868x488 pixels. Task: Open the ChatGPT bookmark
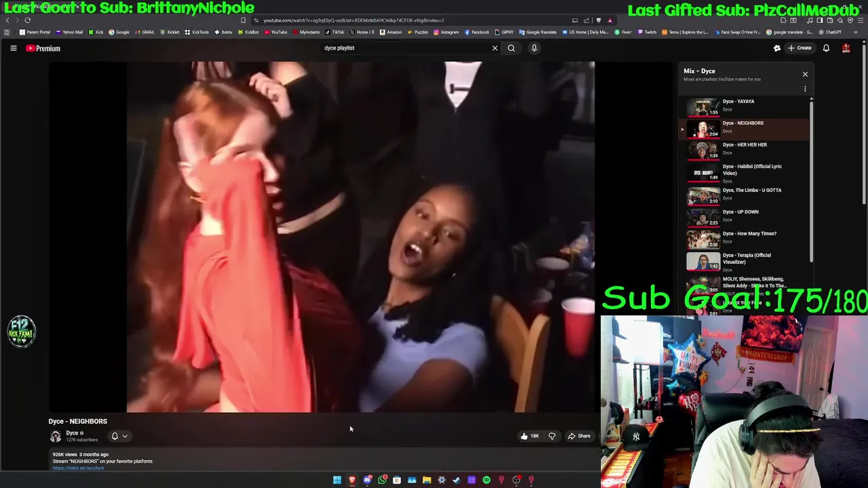[x=830, y=32]
